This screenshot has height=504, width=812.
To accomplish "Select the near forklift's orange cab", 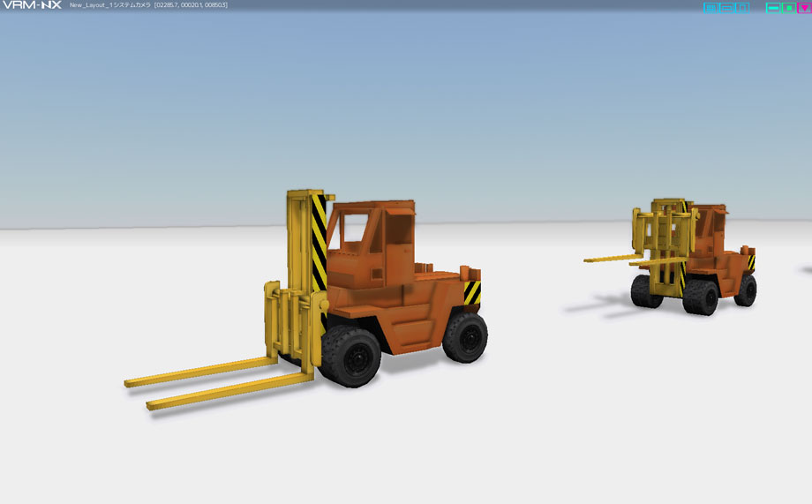I will [371, 244].
